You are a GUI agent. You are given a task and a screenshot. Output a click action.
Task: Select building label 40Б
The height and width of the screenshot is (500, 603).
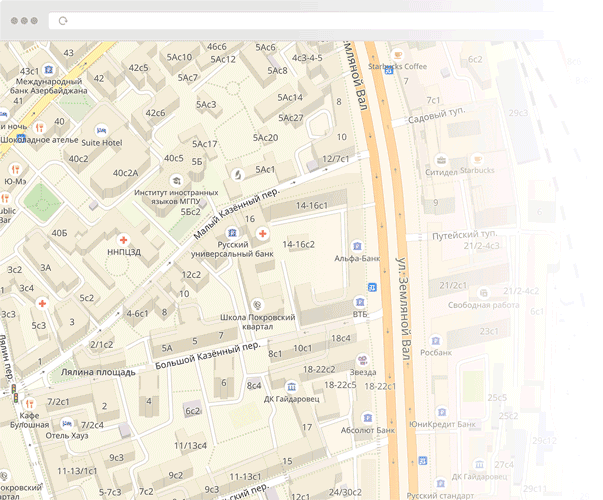tap(59, 233)
